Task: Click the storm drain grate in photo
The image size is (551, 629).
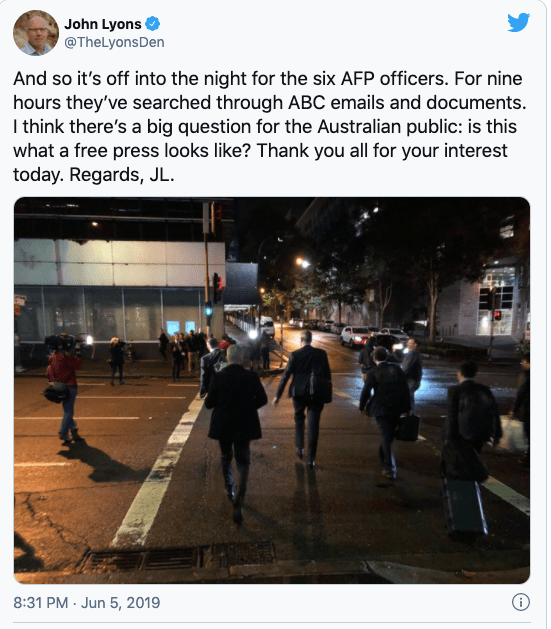Action: pyautogui.click(x=178, y=556)
